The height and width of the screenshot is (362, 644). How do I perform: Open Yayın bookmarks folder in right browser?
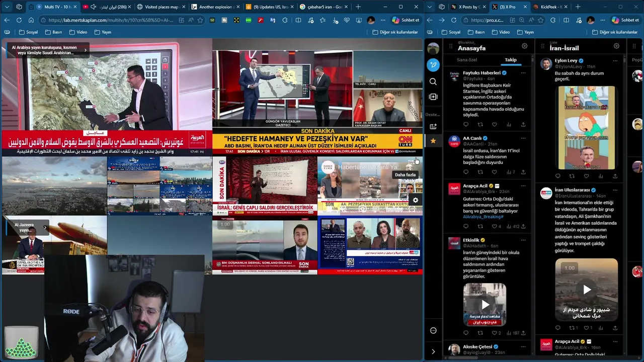(524, 32)
